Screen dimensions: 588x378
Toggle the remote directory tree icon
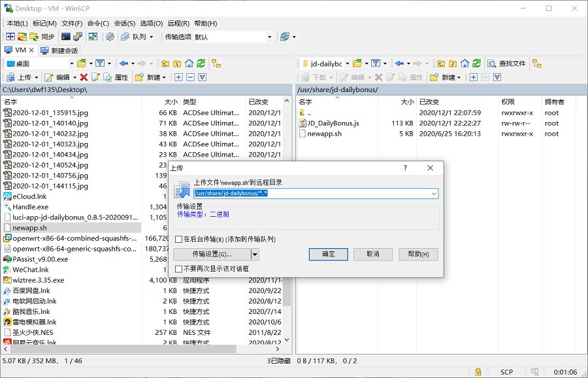537,63
